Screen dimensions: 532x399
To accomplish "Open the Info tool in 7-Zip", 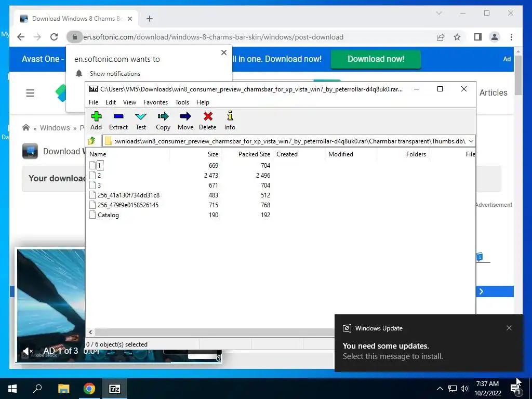I will 230,121.
